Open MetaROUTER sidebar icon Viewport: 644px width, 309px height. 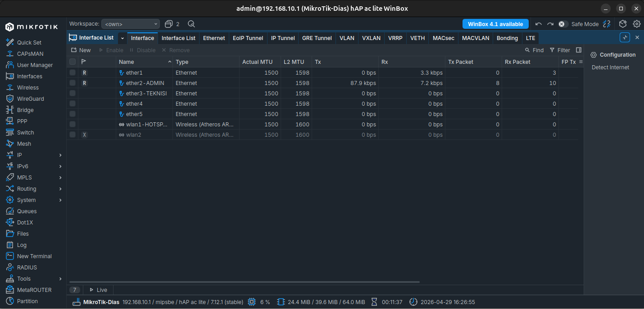pyautogui.click(x=10, y=290)
